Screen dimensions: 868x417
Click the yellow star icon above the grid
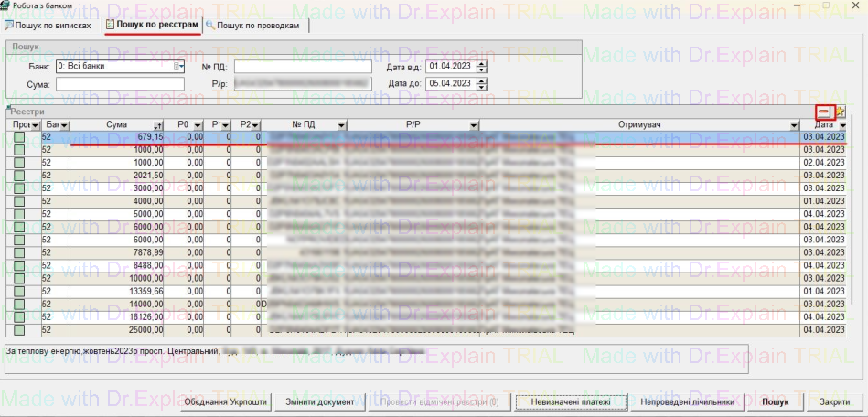[x=839, y=112]
